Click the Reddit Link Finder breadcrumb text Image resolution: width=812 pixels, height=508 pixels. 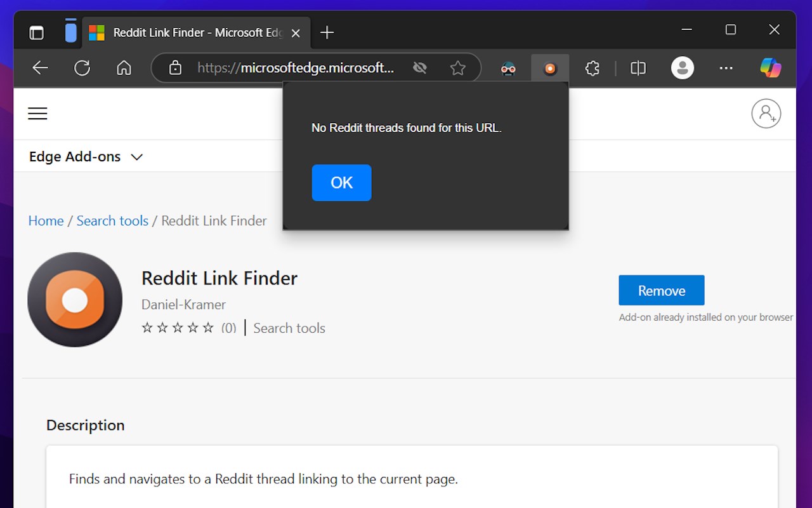(214, 221)
